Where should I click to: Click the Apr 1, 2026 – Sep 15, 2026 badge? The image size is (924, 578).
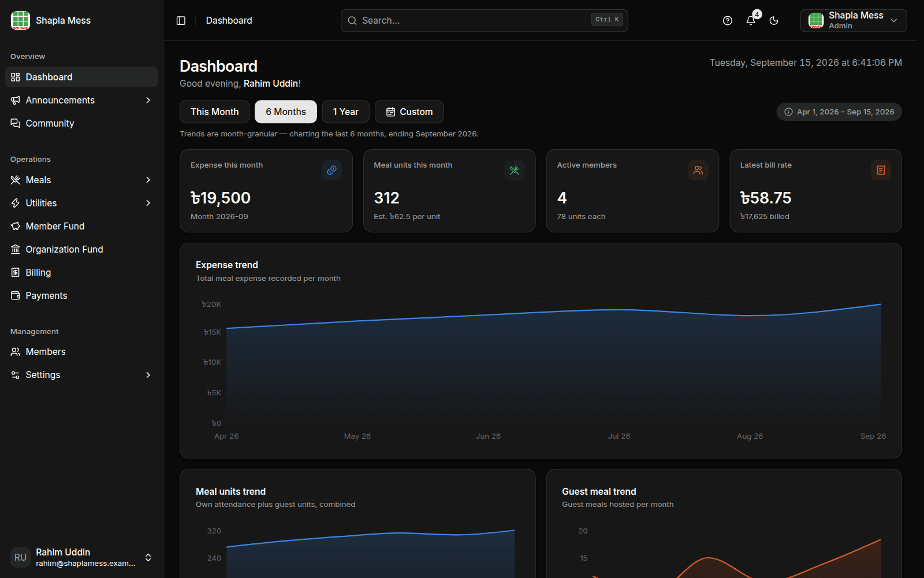[839, 112]
